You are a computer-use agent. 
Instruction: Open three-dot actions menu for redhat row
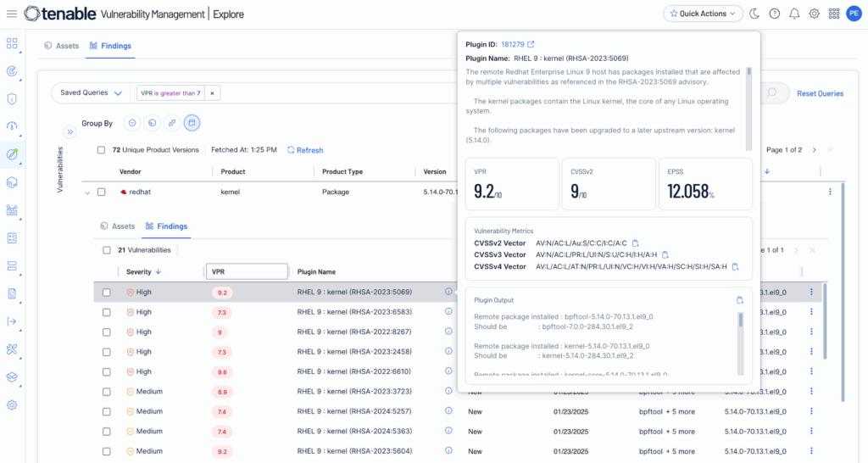coord(830,192)
